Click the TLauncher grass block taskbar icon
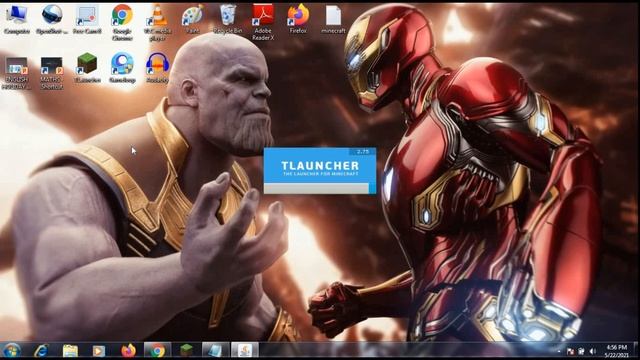 tap(186, 350)
